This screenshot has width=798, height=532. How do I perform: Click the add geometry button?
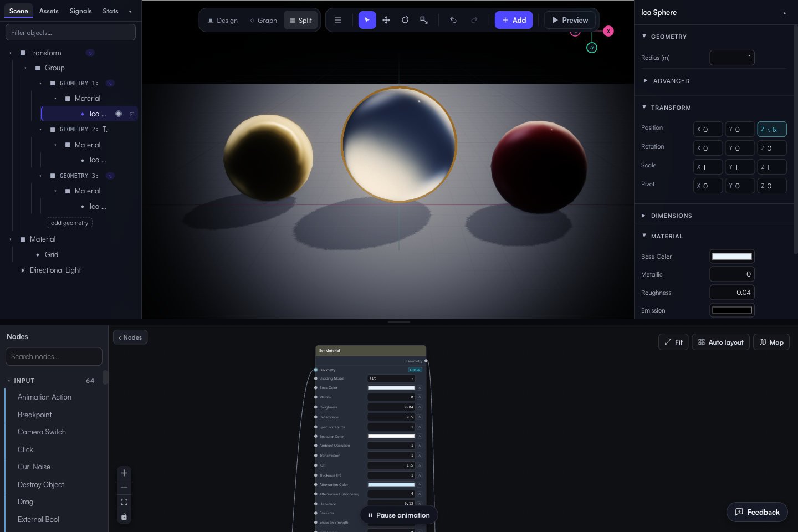(x=69, y=223)
